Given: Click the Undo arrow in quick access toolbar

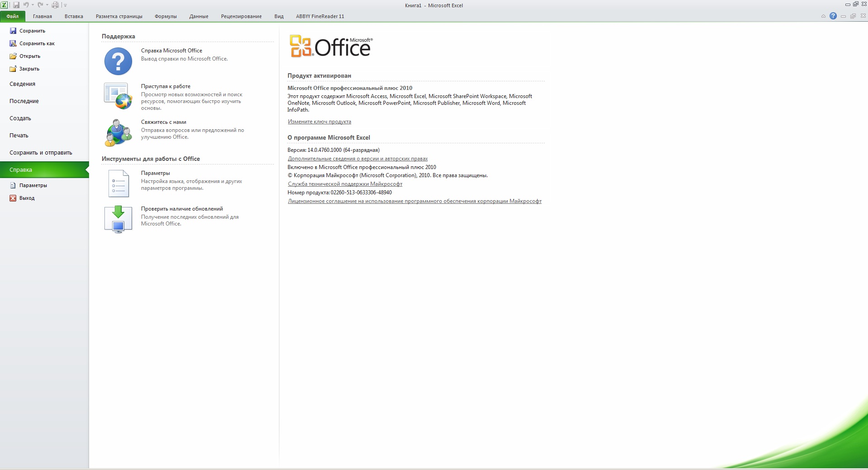Looking at the screenshot, I should (x=26, y=5).
